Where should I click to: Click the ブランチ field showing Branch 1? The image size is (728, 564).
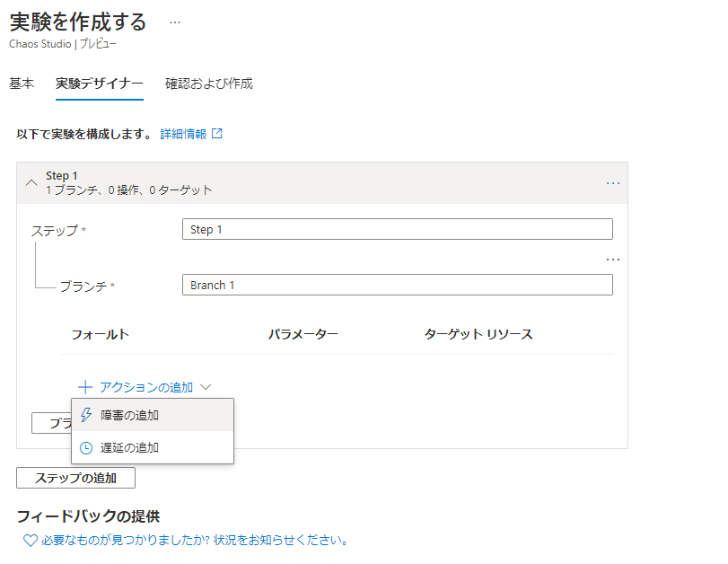(x=398, y=284)
